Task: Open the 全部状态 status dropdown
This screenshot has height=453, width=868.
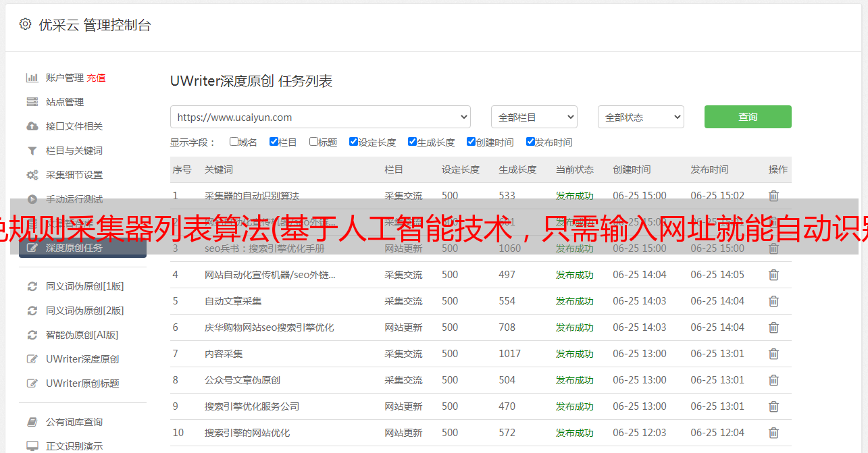Action: pyautogui.click(x=640, y=117)
